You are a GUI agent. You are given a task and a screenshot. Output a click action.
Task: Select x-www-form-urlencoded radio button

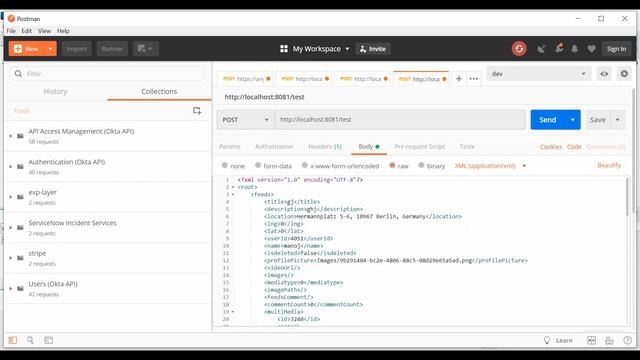pyautogui.click(x=304, y=165)
